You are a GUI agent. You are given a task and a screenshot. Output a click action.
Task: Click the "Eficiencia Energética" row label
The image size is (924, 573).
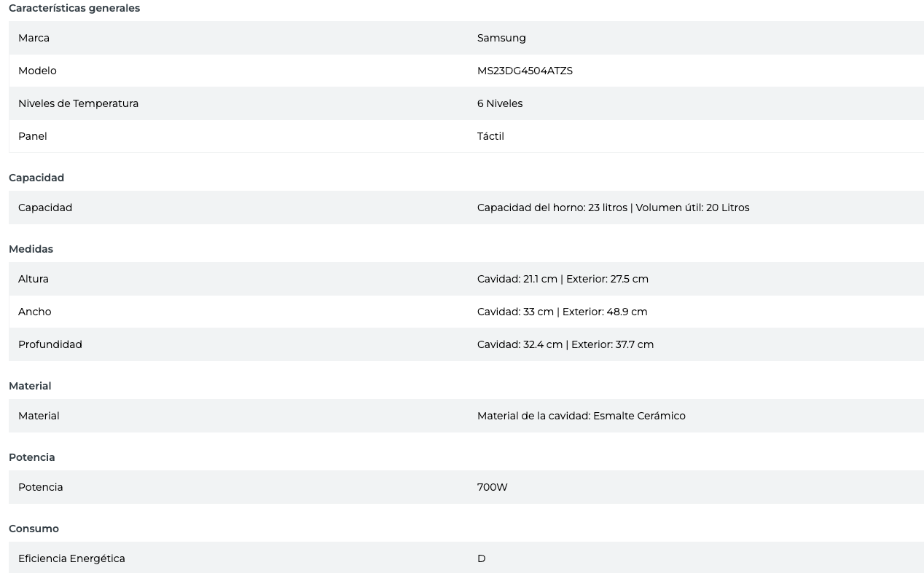(71, 558)
